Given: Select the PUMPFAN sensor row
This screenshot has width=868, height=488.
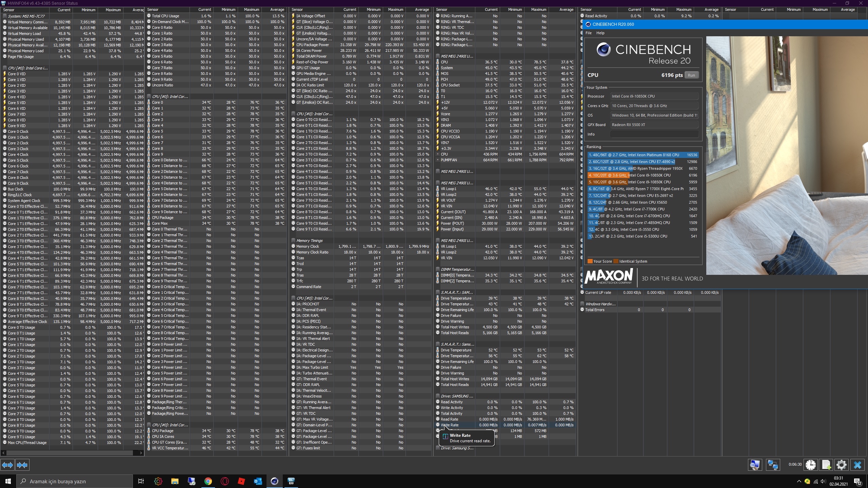Looking at the screenshot, I should pos(505,160).
